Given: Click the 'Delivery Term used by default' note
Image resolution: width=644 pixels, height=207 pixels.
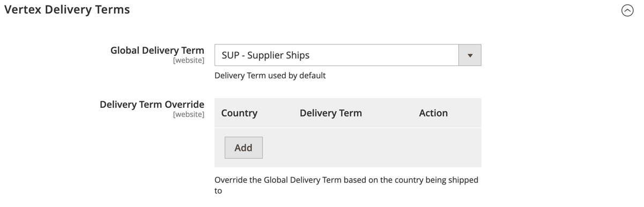Looking at the screenshot, I should 270,76.
